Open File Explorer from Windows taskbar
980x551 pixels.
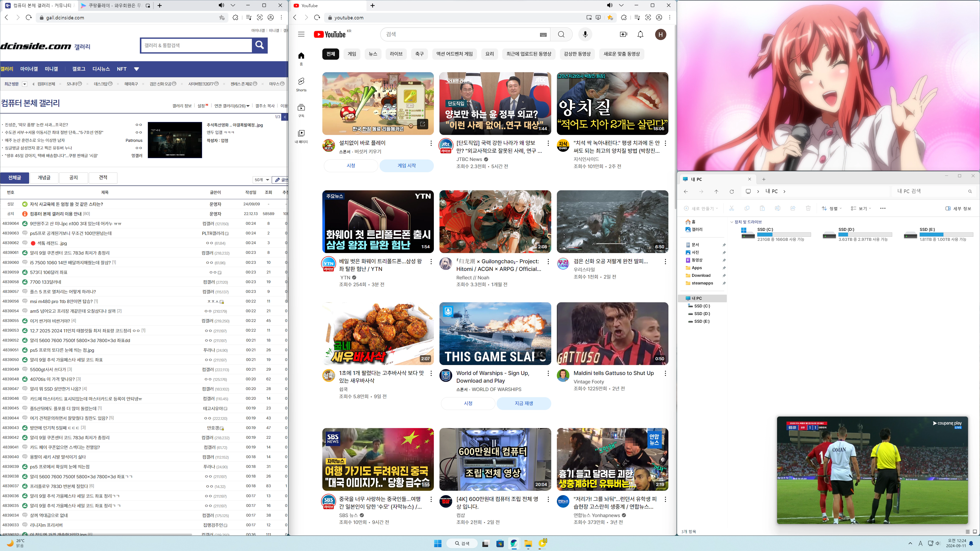[528, 544]
